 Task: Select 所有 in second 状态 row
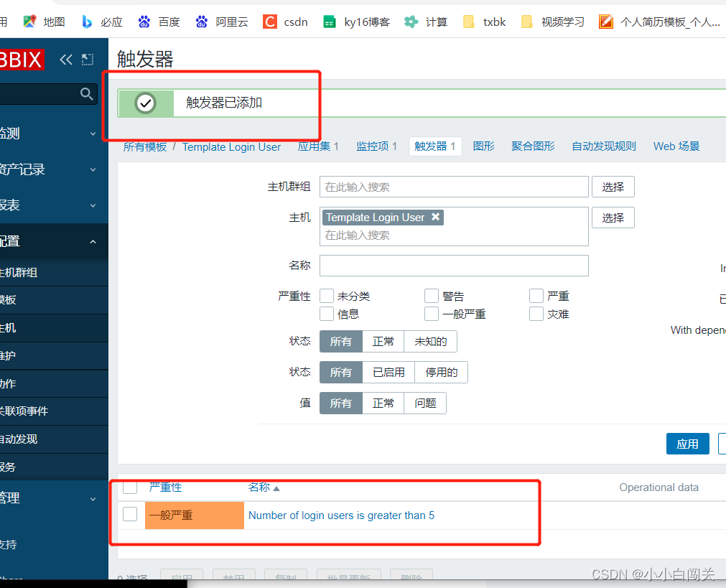tap(341, 372)
